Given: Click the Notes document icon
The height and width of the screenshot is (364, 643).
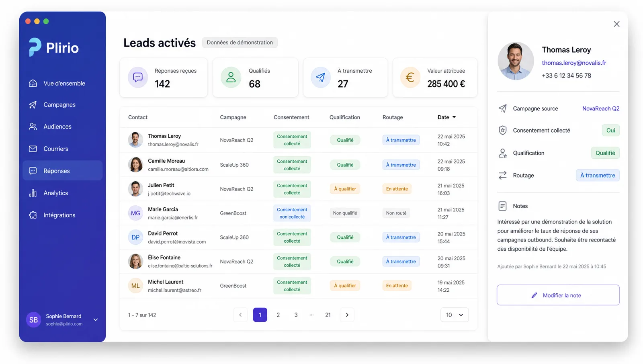Looking at the screenshot, I should [502, 206].
